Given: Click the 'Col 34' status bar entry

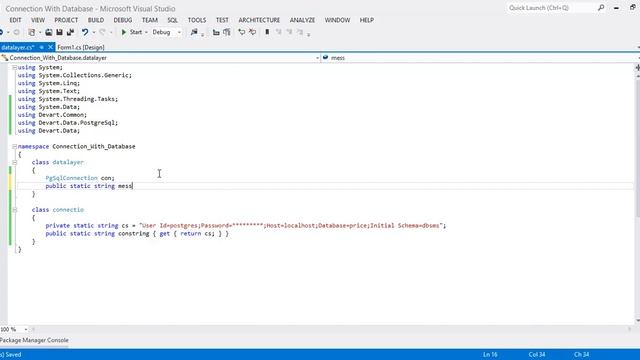Looking at the screenshot, I should [537, 355].
